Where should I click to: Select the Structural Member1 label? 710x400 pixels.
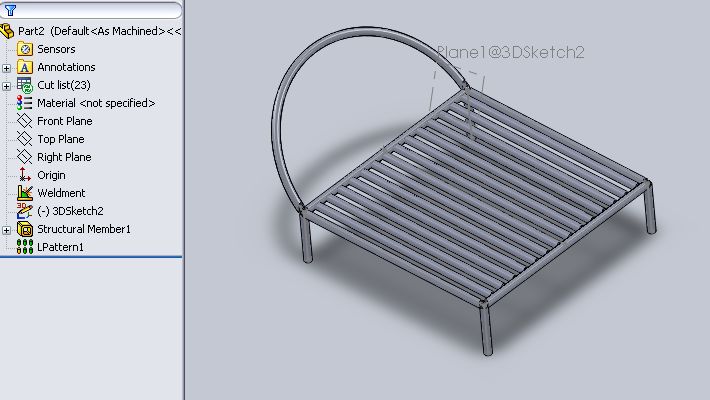pos(84,229)
